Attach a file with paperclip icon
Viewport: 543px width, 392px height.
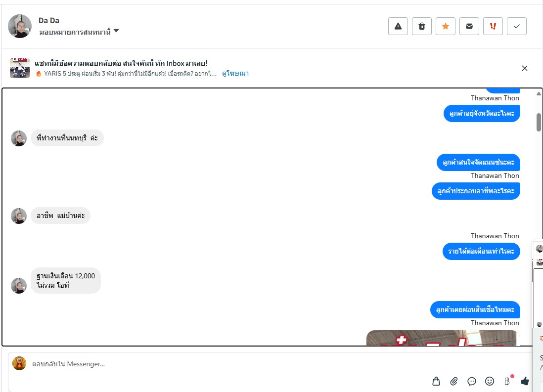click(x=453, y=381)
